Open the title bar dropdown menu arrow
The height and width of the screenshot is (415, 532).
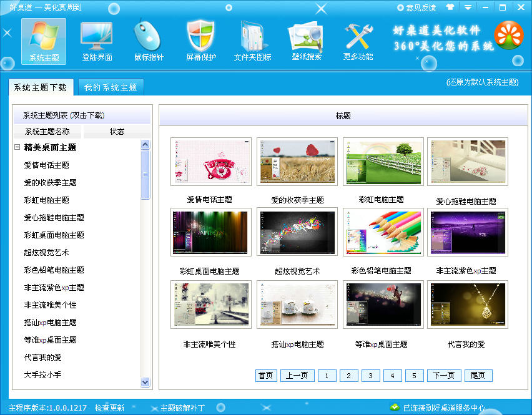coord(468,7)
